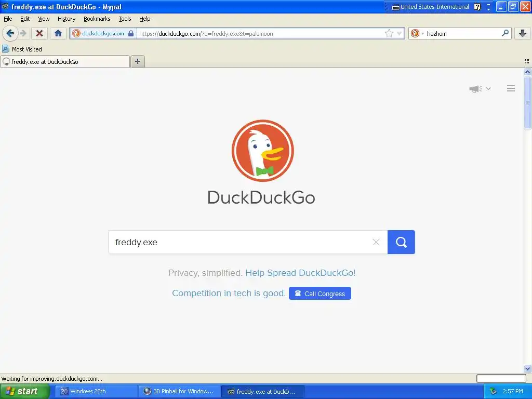Image resolution: width=532 pixels, height=399 pixels.
Task: Select freddy.exe at DuckD... taskbar button
Action: pyautogui.click(x=262, y=392)
